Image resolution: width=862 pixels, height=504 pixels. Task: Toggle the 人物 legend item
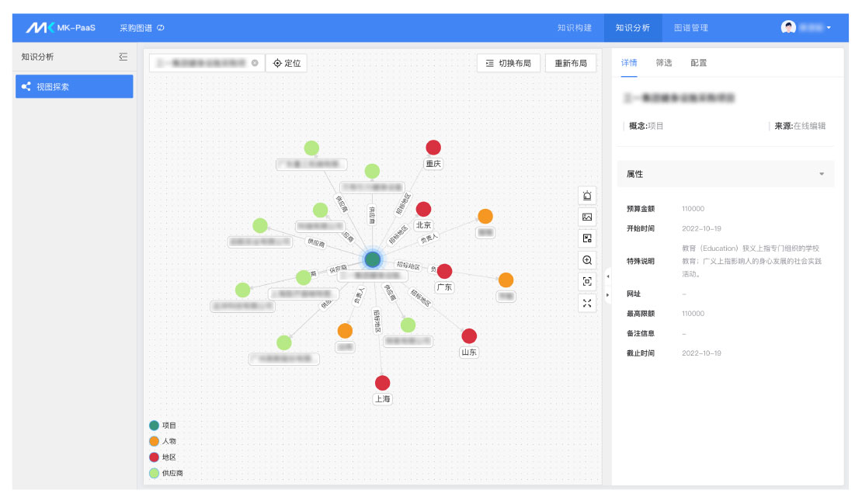click(155, 441)
